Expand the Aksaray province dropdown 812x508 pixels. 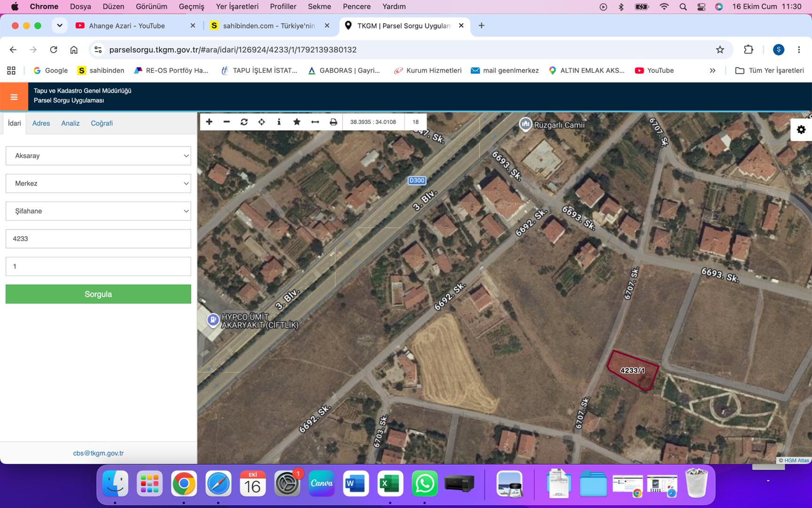pos(98,156)
